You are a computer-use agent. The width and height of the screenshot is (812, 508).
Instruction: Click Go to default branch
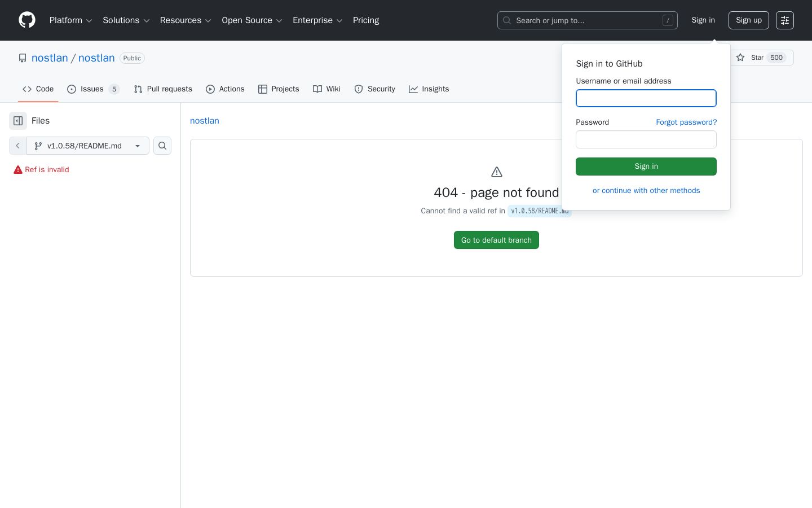point(496,240)
